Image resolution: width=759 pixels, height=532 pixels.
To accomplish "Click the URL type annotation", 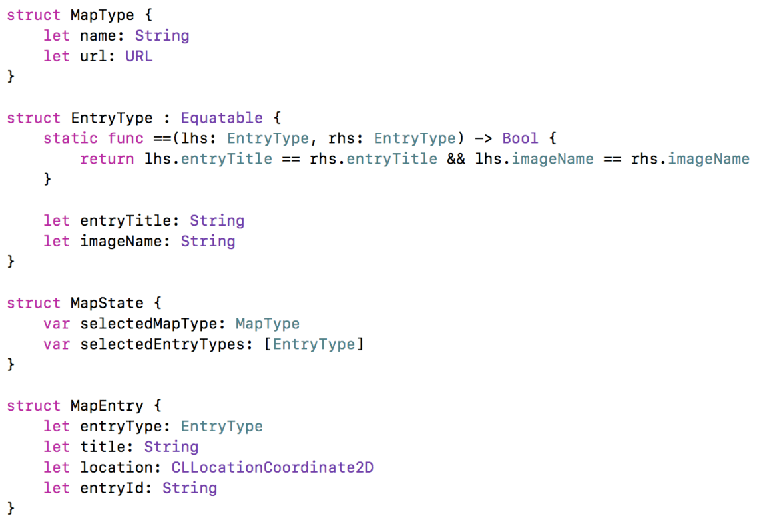I will tap(138, 57).
